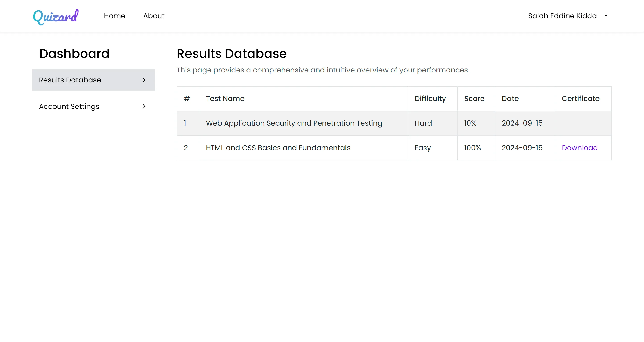Image resolution: width=644 pixels, height=342 pixels.
Task: Click the Score column header
Action: pos(476,99)
